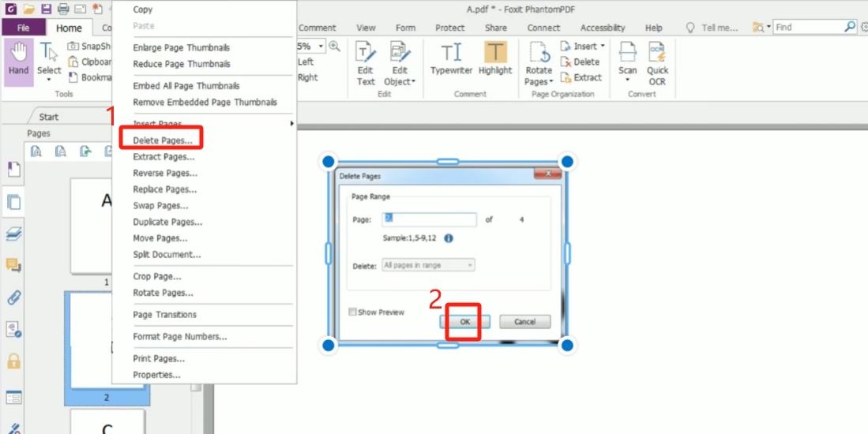Open the attachments panel paperclip icon

pos(13,298)
